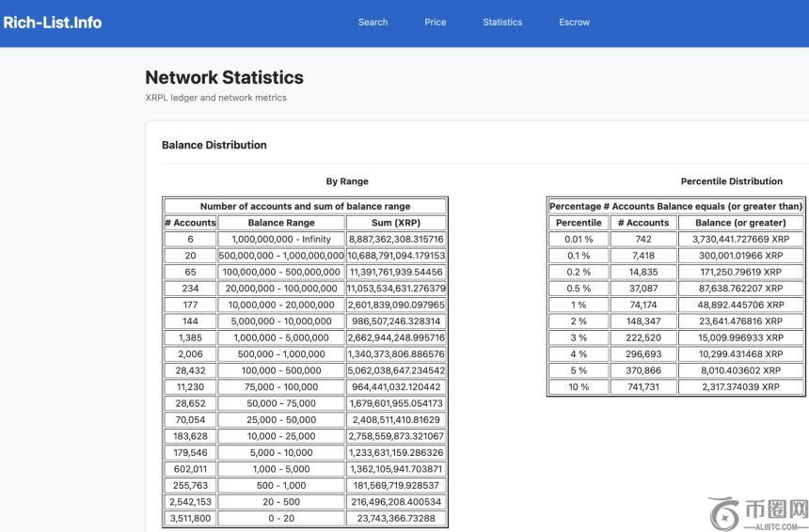Viewport: 809px width, 532px height.
Task: Open the Search page in navbar
Action: 373,23
